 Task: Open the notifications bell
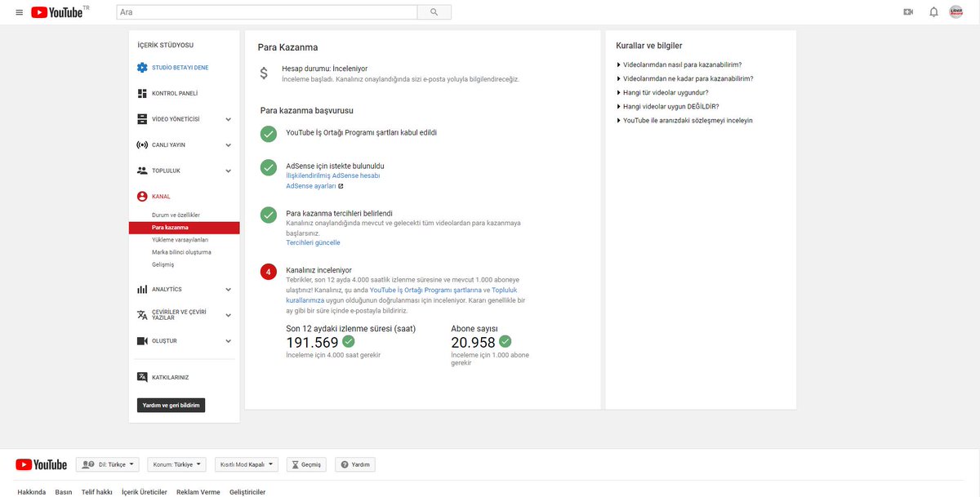coord(933,12)
